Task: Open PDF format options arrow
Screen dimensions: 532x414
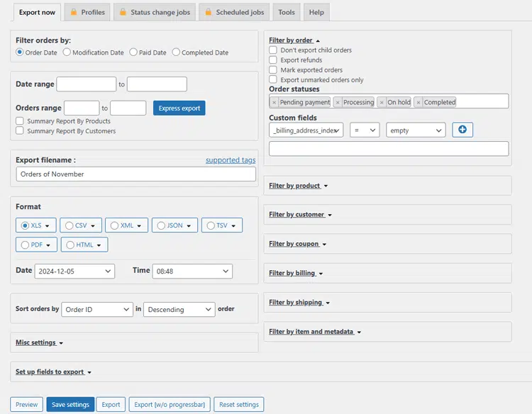Action: click(x=48, y=245)
